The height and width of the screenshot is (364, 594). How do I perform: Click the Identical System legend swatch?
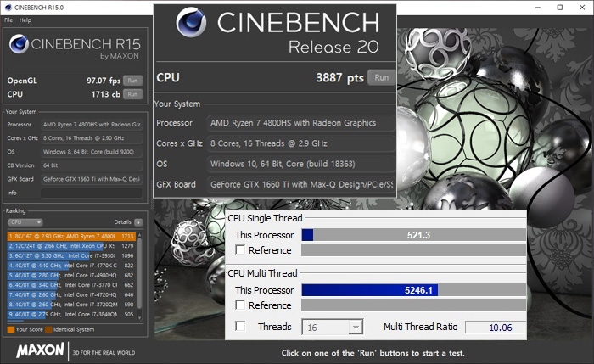click(x=48, y=329)
